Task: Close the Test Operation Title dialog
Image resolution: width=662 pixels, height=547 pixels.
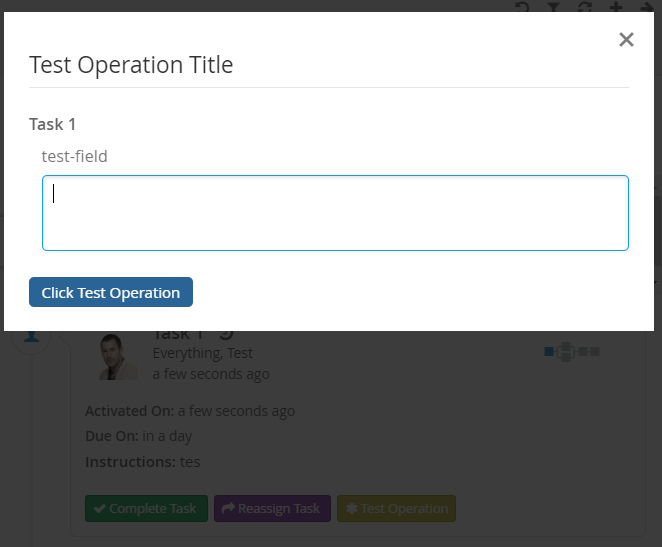Action: tap(626, 40)
